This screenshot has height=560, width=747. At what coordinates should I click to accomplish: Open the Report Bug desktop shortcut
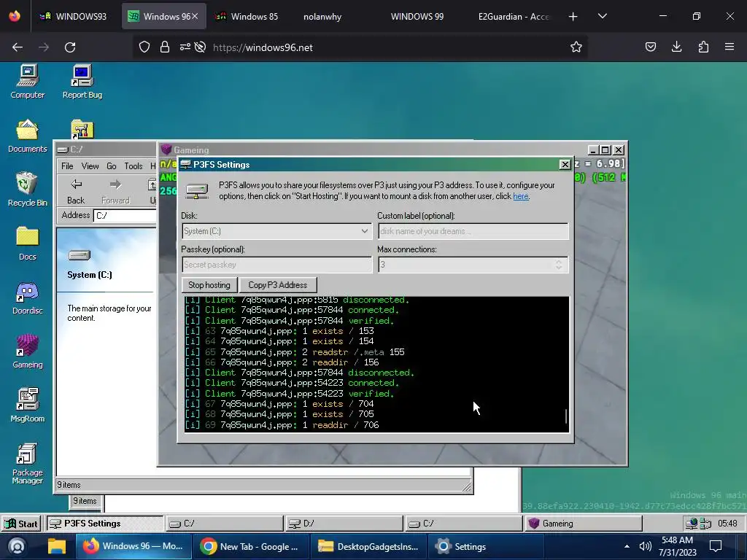[x=82, y=82]
